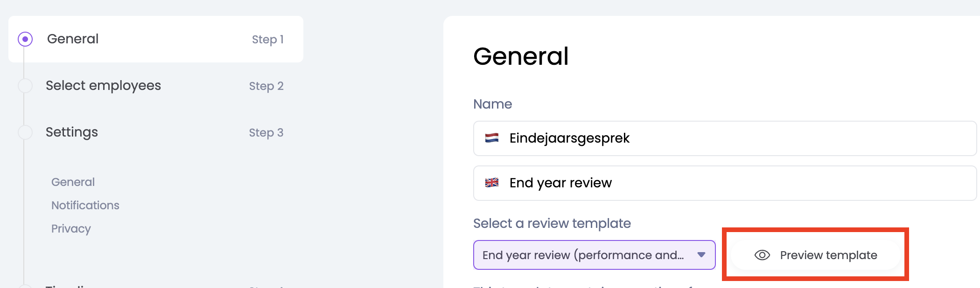Click the Settings step circle indicator
The height and width of the screenshot is (288, 980).
(25, 132)
